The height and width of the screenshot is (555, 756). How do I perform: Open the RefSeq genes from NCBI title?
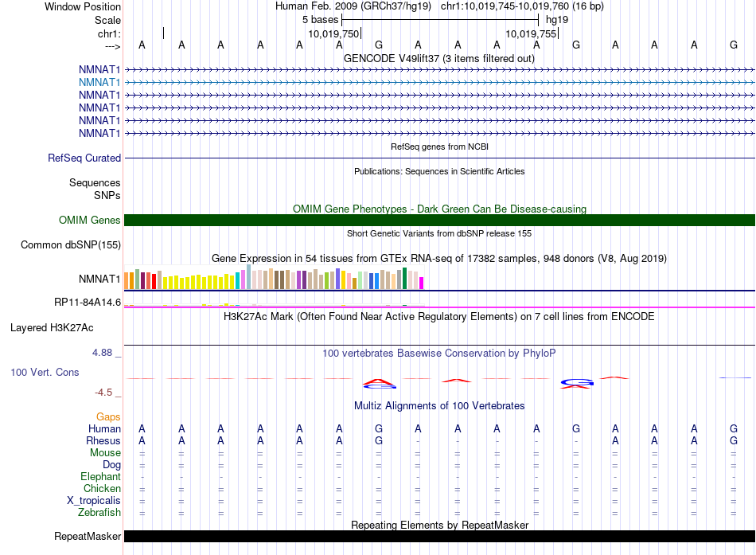point(438,147)
